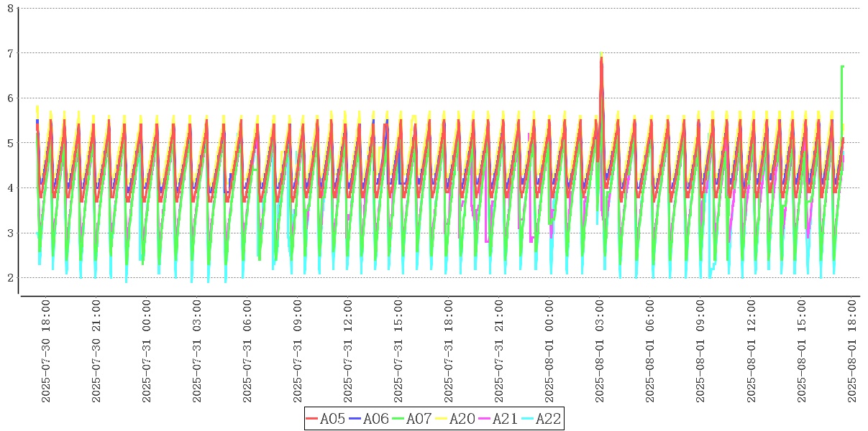
Task: Click the green A07 legend line swatch
Action: [398, 419]
